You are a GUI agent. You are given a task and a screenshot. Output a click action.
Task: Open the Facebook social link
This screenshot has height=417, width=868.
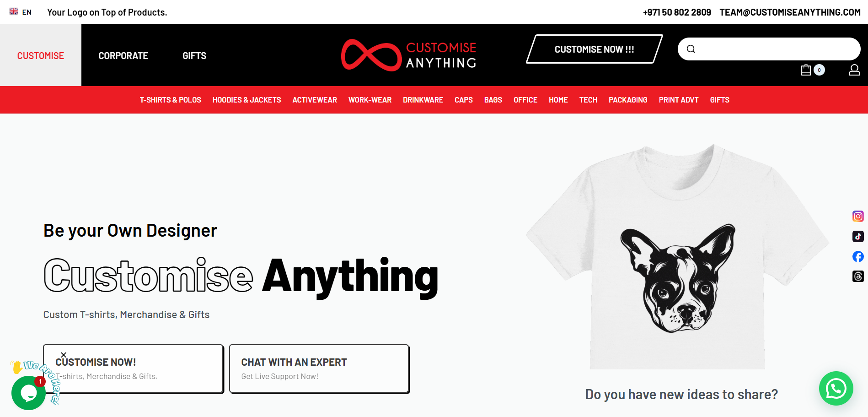[x=858, y=256]
